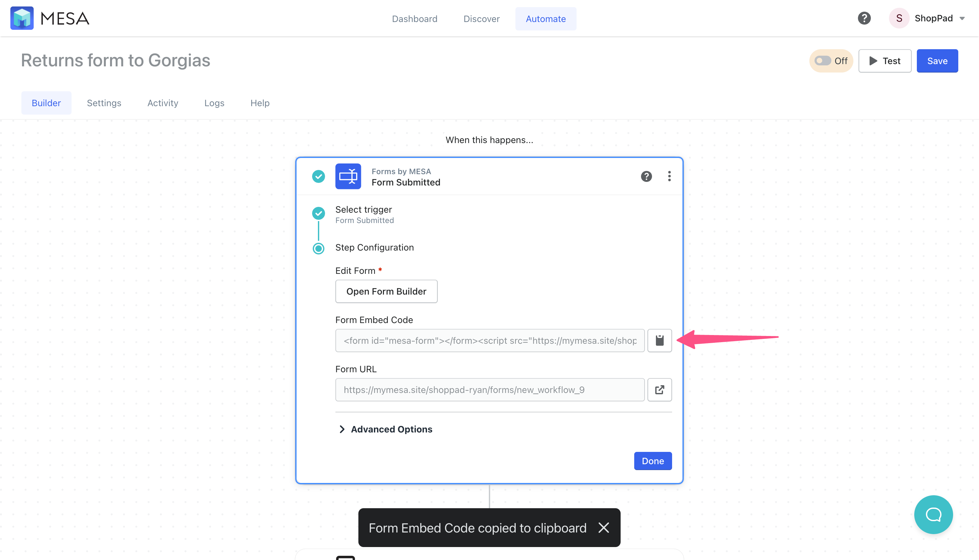
Task: Switch to the Settings tab
Action: click(104, 103)
